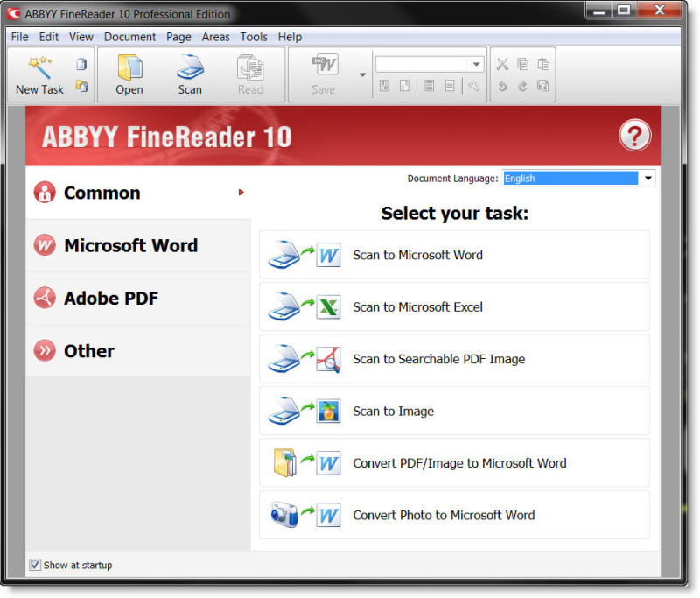700x598 pixels.
Task: Select the Common task category
Action: 138,193
